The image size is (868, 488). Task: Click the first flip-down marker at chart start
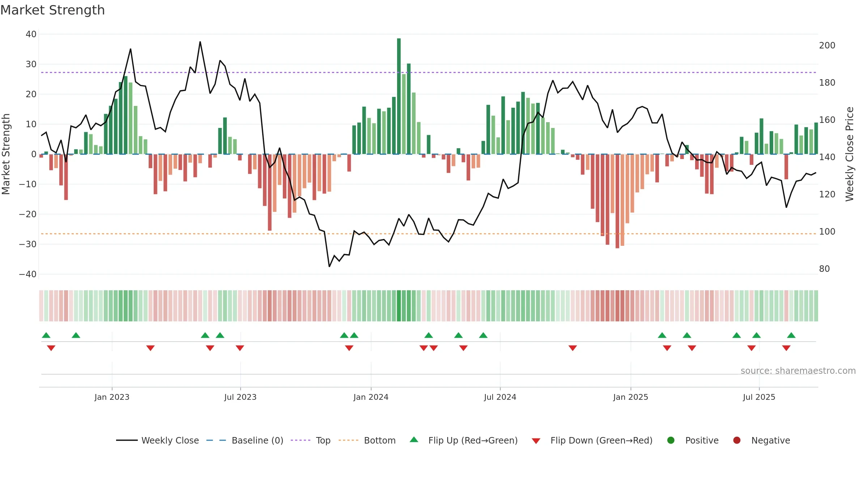[51, 348]
